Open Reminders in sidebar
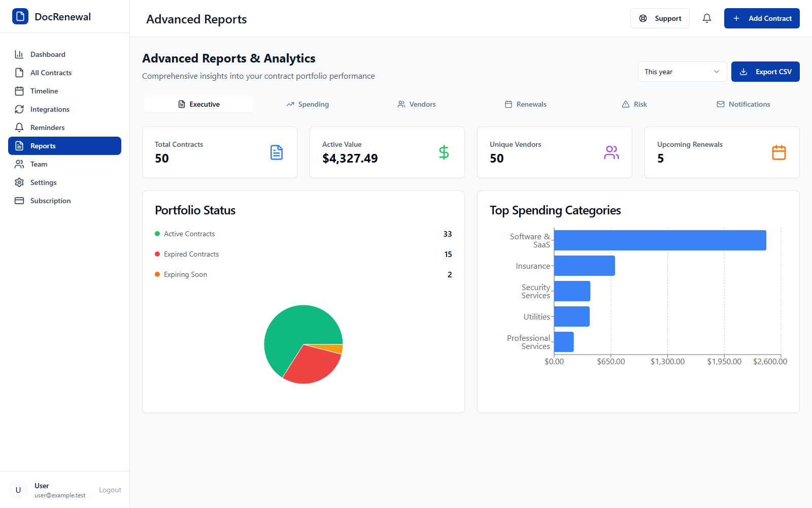 tap(64, 128)
